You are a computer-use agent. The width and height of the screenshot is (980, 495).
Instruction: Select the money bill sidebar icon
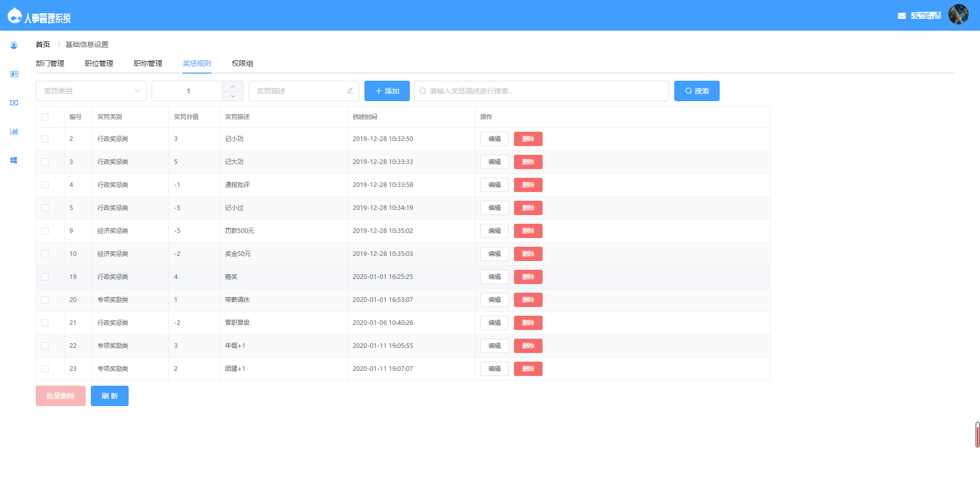coord(14,103)
